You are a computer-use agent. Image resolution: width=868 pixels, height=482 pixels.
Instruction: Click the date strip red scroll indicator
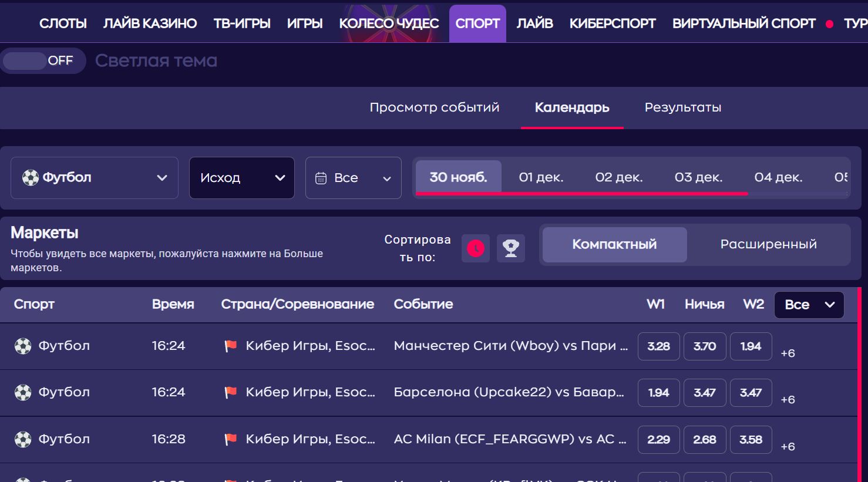[581, 193]
